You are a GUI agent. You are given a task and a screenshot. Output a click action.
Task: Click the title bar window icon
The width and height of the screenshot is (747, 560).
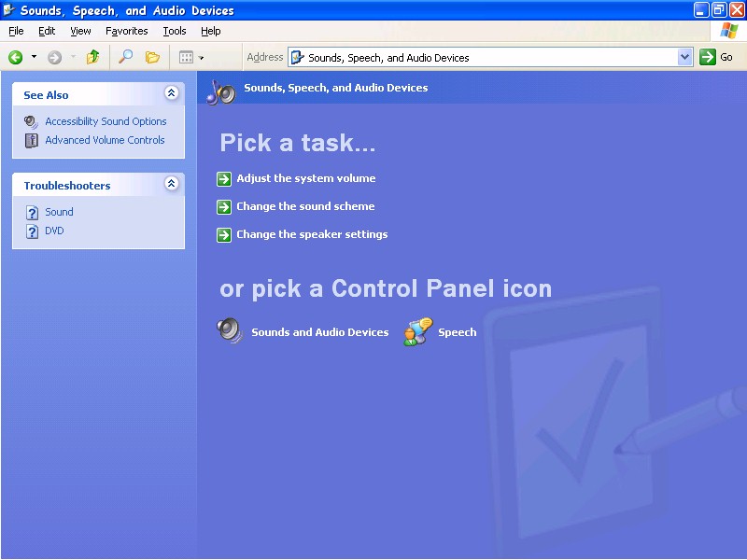click(8, 10)
